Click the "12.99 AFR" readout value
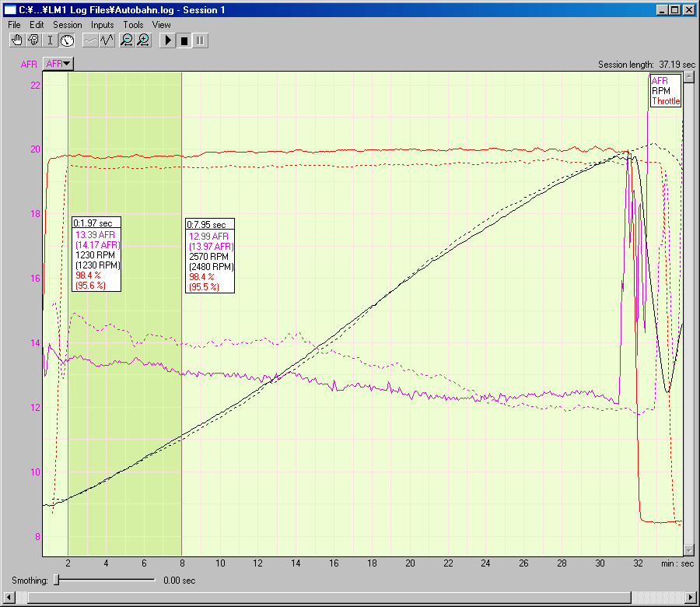This screenshot has height=607, width=700. 208,237
